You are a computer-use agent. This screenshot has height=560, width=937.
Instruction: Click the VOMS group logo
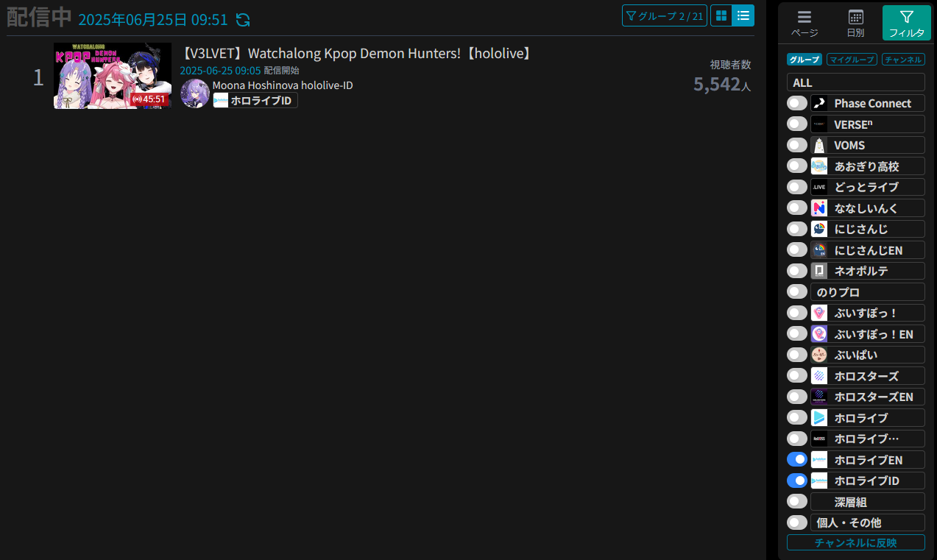pos(819,145)
